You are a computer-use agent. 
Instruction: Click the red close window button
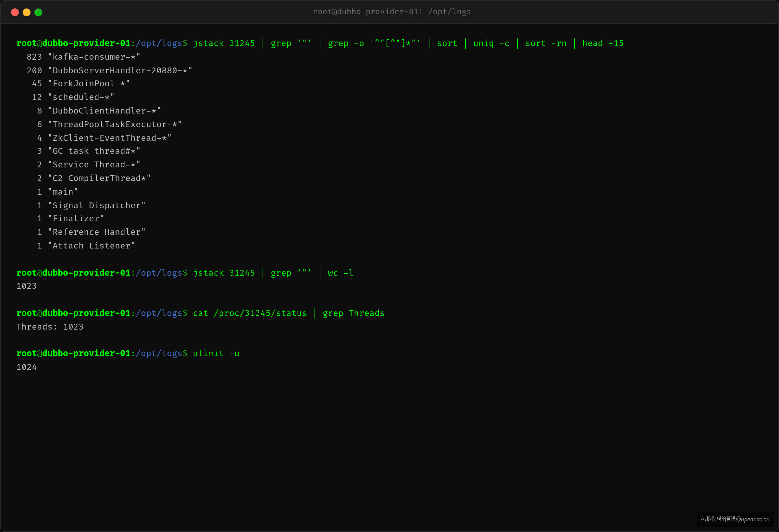(x=15, y=12)
